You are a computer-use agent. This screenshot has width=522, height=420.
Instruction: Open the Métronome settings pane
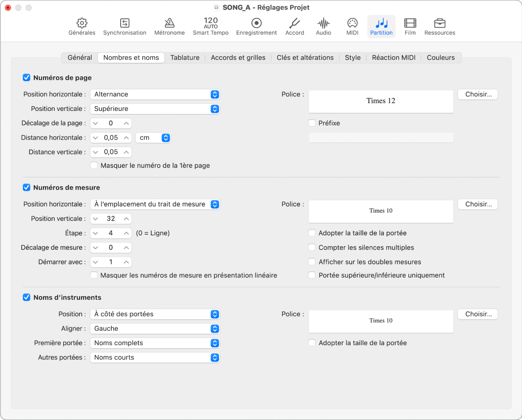pyautogui.click(x=169, y=26)
